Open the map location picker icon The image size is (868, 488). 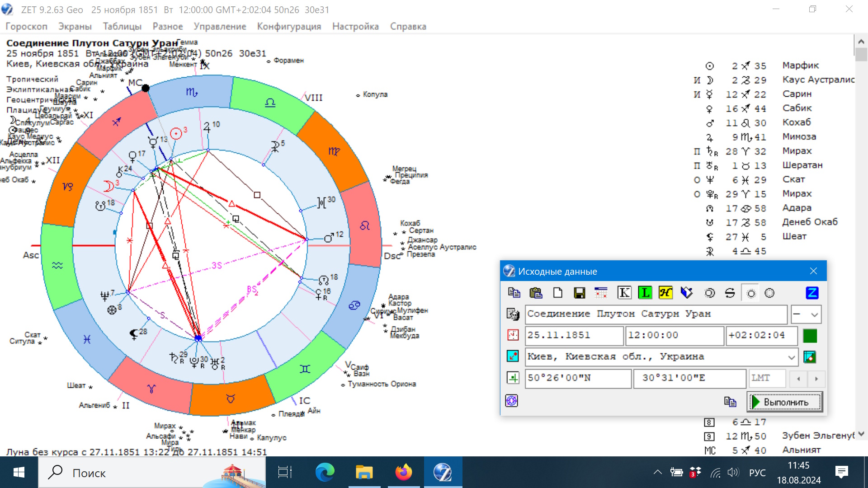[x=809, y=357]
